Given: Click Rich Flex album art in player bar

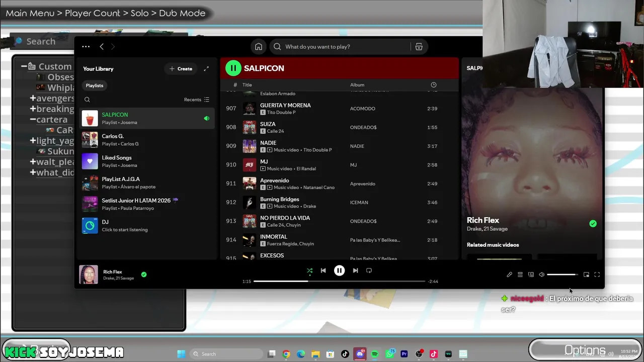Looking at the screenshot, I should click(89, 275).
